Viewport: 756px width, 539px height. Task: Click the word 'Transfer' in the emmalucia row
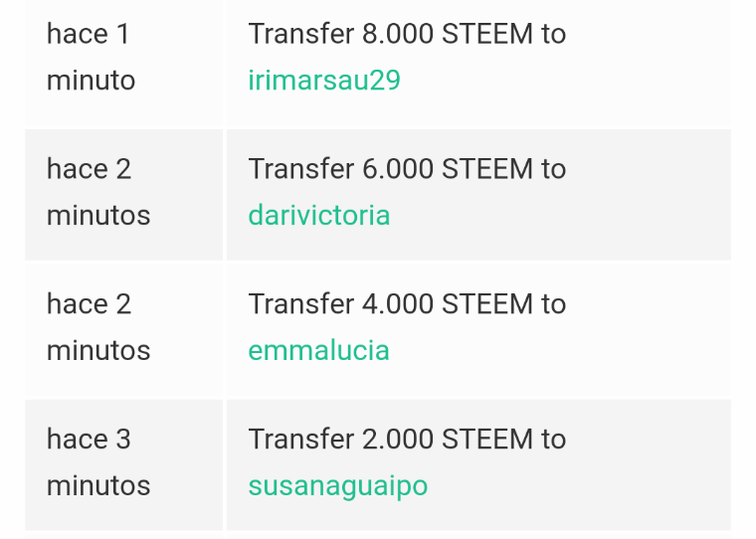pos(301,303)
